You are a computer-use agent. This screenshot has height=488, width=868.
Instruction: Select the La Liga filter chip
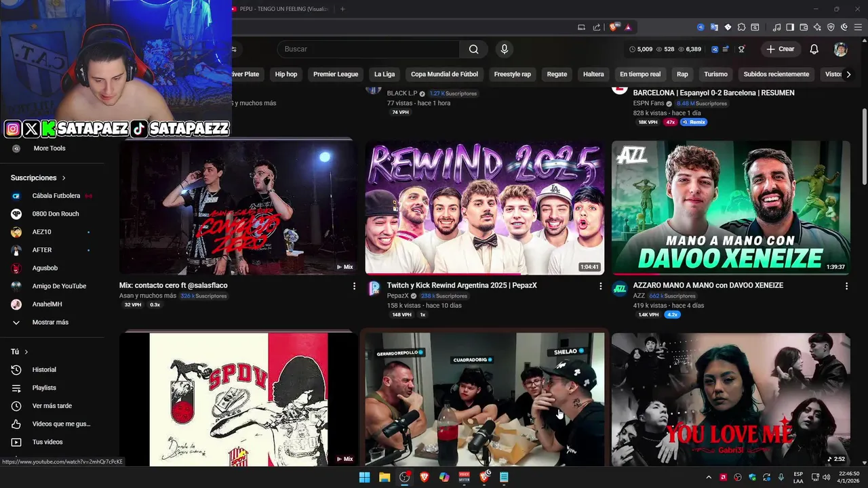point(384,74)
